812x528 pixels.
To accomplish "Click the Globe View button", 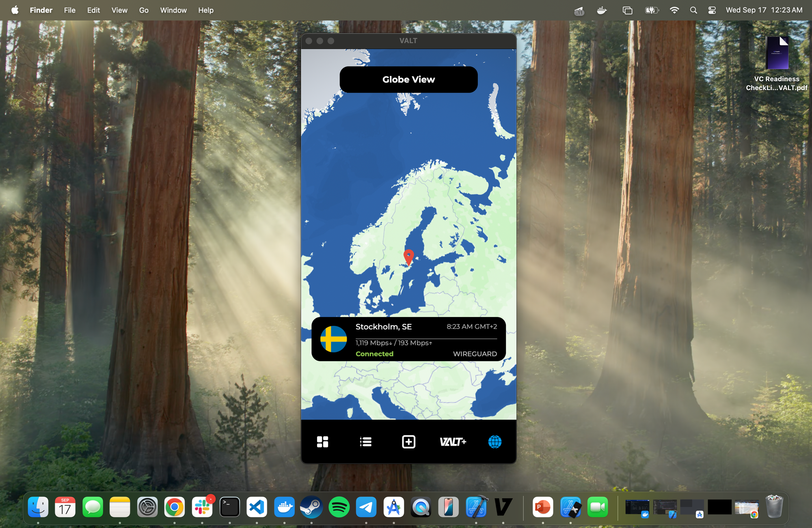I will click(408, 80).
